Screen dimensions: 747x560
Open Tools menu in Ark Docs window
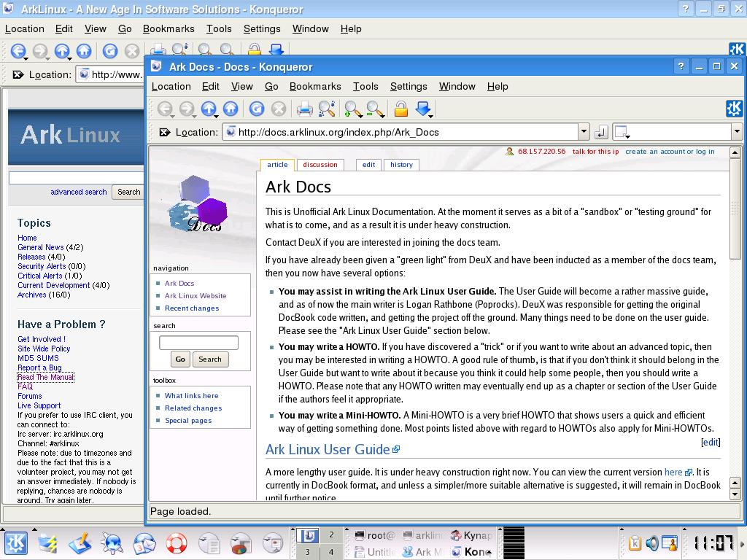365,86
